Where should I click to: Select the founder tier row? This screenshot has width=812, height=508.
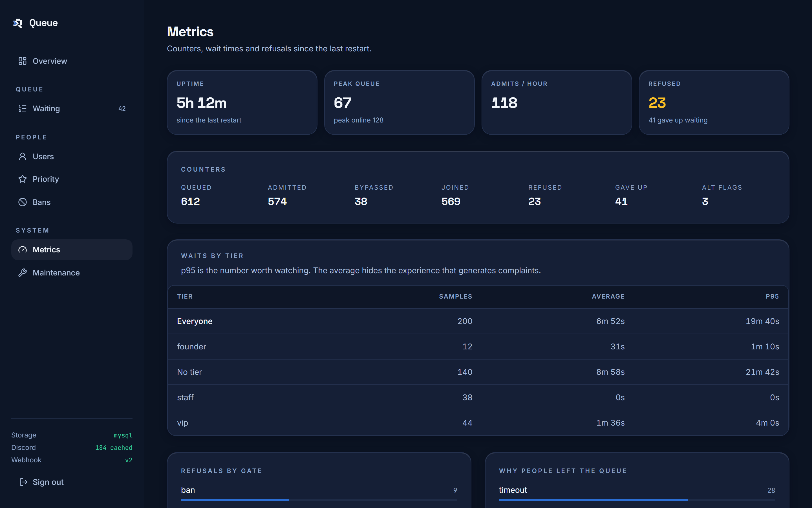click(x=478, y=346)
